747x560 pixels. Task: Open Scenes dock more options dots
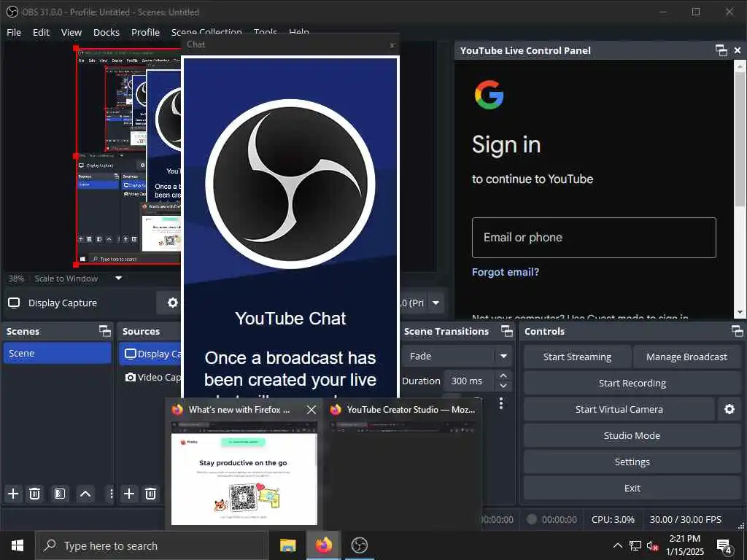111,494
